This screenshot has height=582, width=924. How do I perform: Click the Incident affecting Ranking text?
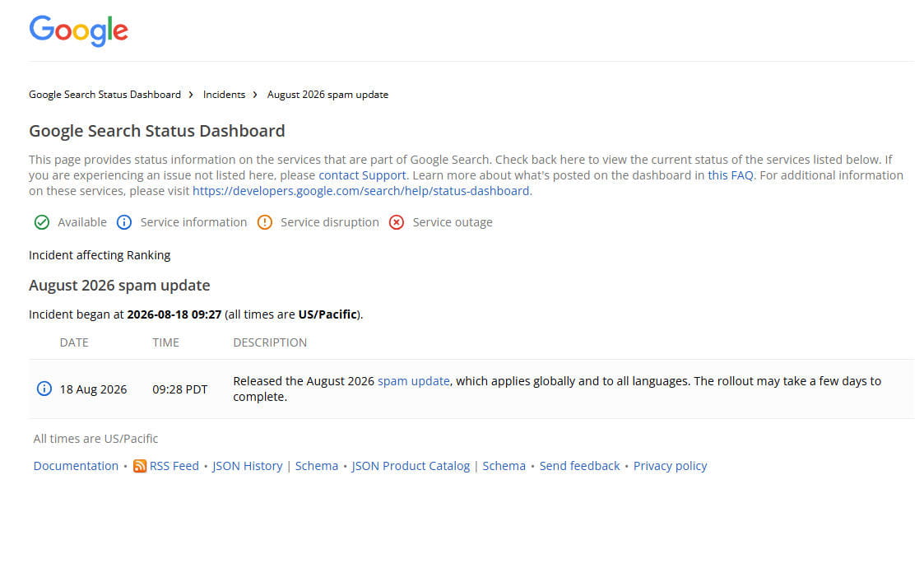tap(100, 255)
